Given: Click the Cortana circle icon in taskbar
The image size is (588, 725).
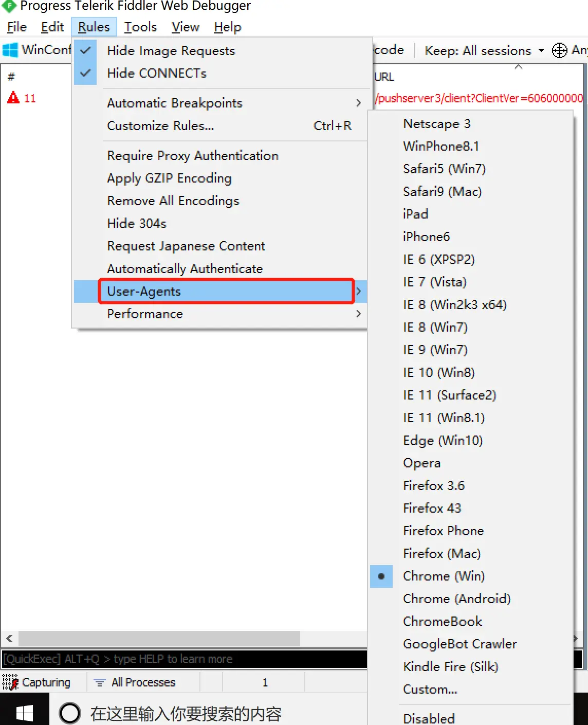Looking at the screenshot, I should pos(70,713).
